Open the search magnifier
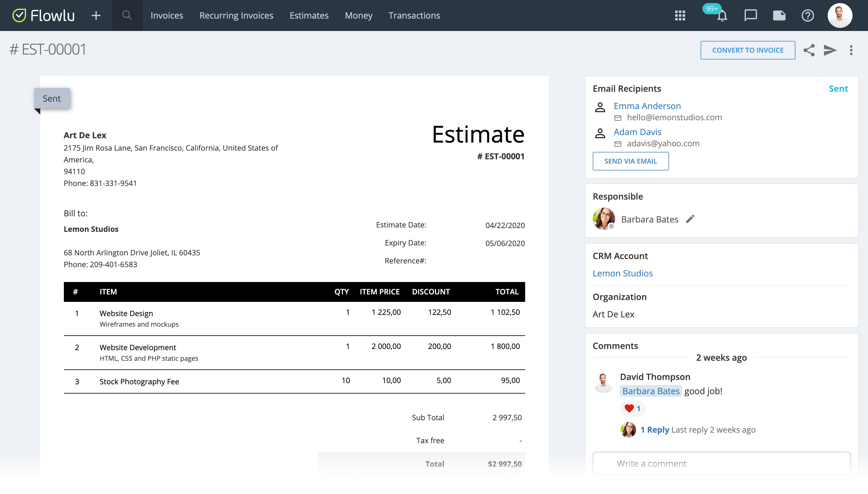The height and width of the screenshot is (494, 868). pyautogui.click(x=127, y=15)
